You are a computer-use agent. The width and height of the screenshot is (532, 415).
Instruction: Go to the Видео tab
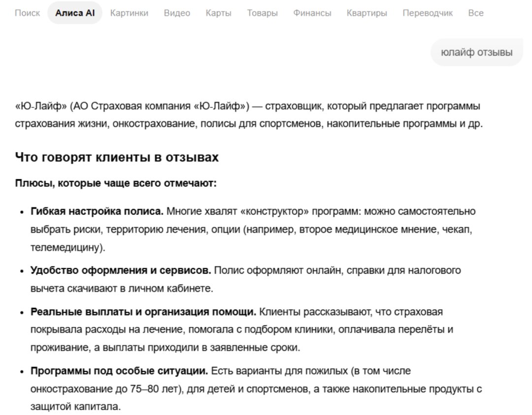click(x=177, y=13)
